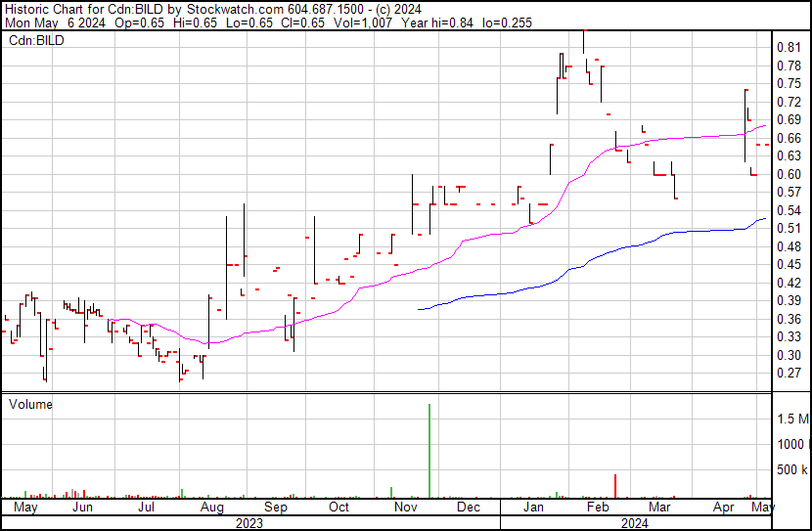The image size is (812, 531).
Task: Click the 'Jun' month label on time axis
Action: 82,508
